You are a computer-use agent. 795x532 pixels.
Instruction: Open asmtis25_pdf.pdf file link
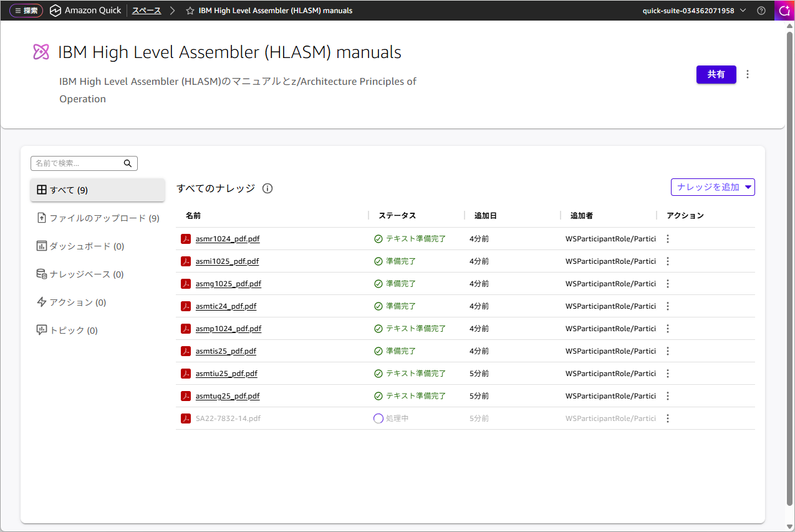pos(226,351)
